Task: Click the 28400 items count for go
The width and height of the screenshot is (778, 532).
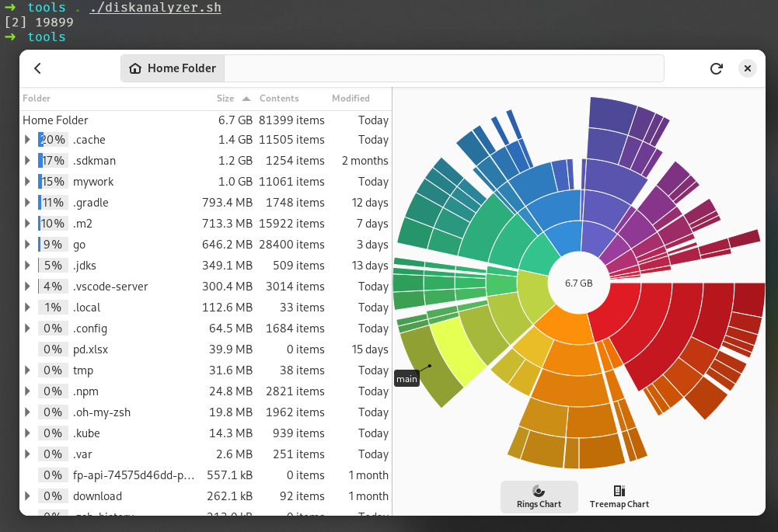Action: pyautogui.click(x=291, y=245)
